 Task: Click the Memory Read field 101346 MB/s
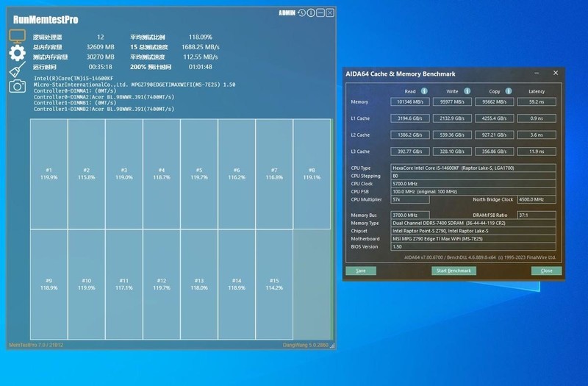[x=410, y=101]
